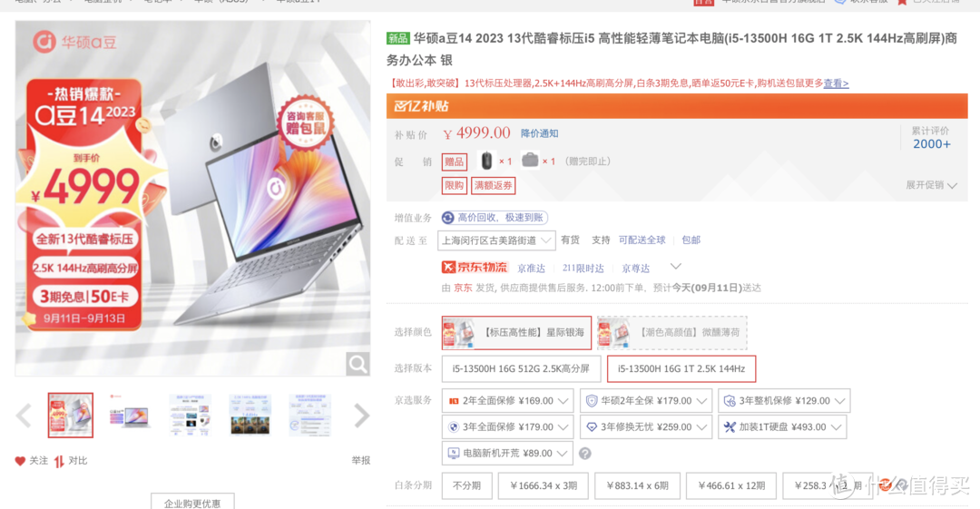Go to the next thumbnail with right arrow

pyautogui.click(x=361, y=416)
